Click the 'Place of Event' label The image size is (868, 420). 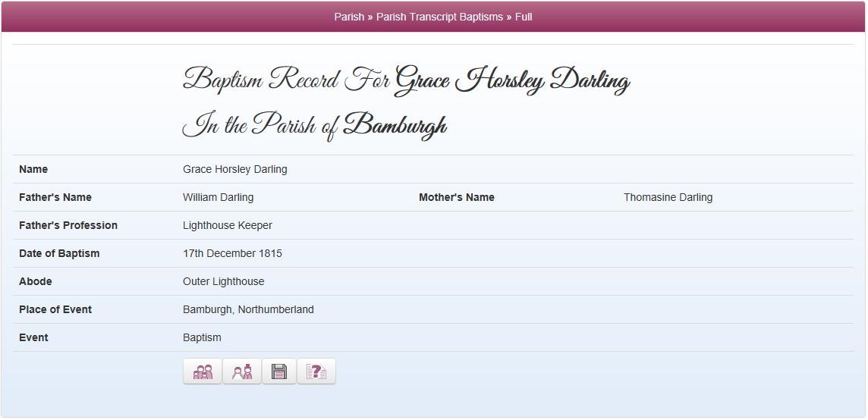pyautogui.click(x=55, y=310)
